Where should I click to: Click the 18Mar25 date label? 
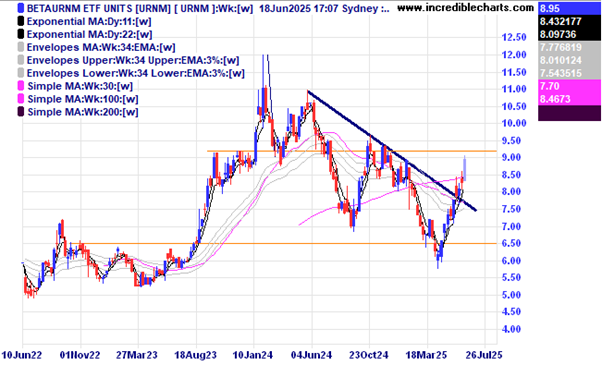(x=426, y=355)
